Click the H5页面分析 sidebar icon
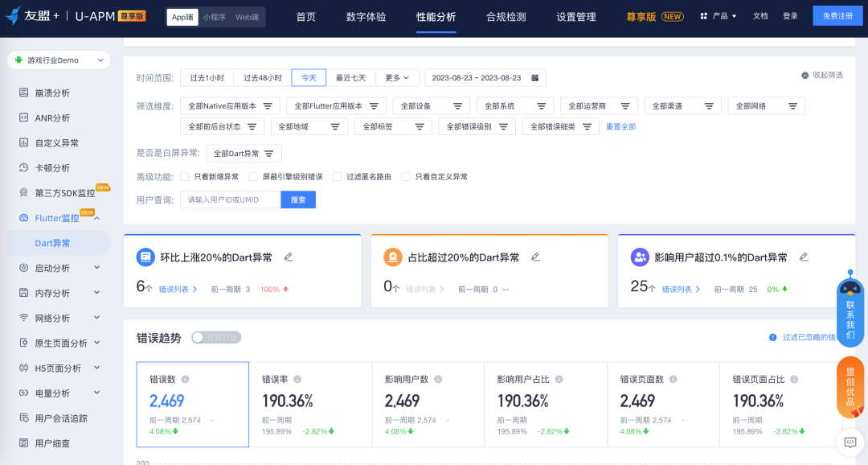 [24, 368]
